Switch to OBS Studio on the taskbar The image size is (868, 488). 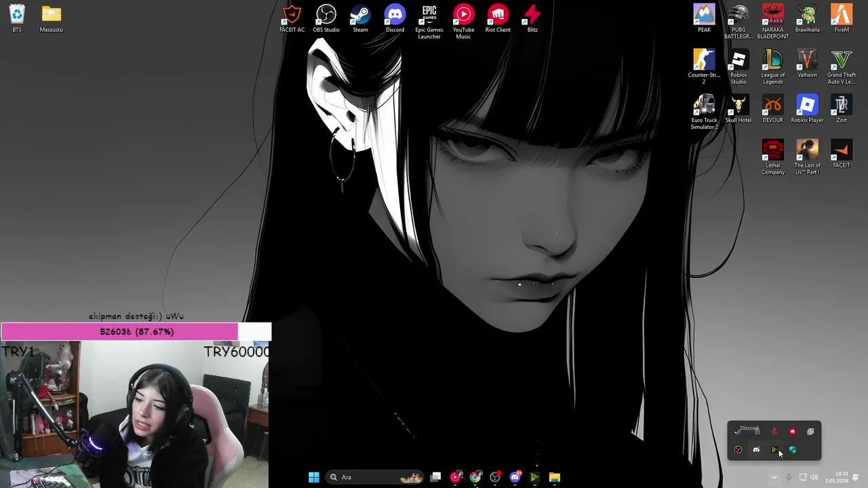pyautogui.click(x=495, y=477)
